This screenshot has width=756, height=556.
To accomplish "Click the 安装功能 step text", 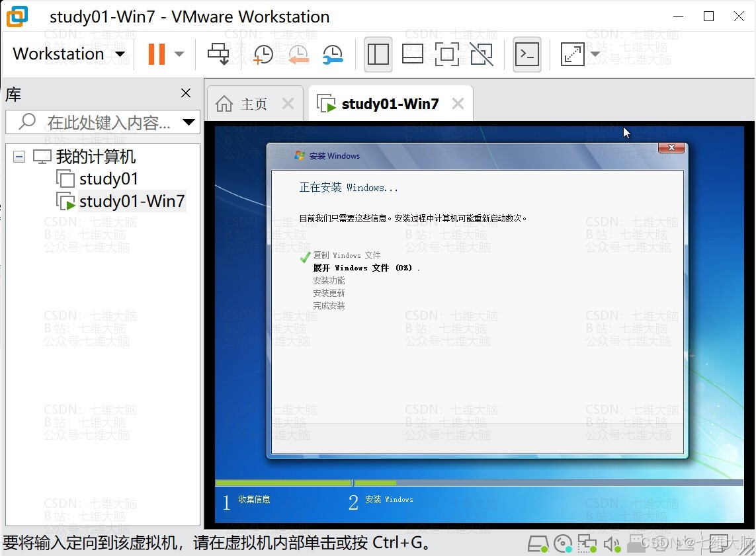I will click(329, 280).
